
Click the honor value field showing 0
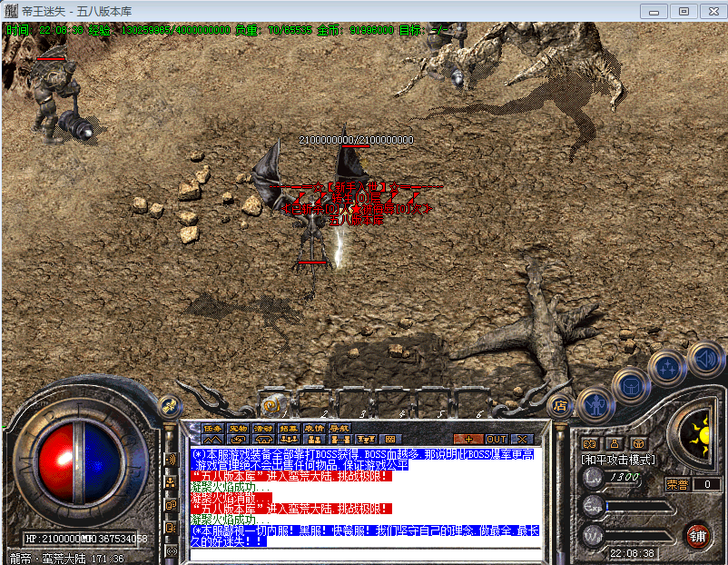pos(706,485)
